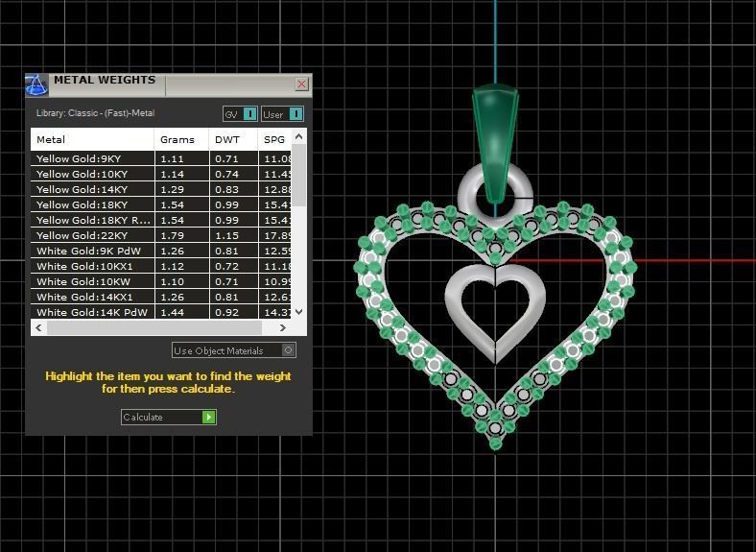Click the metal list scroll down arrow

pyautogui.click(x=299, y=312)
